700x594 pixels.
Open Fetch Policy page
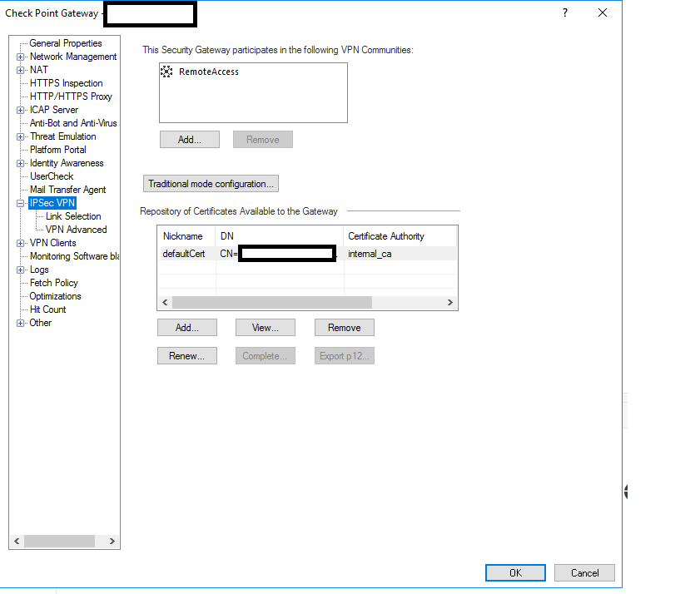tap(53, 283)
